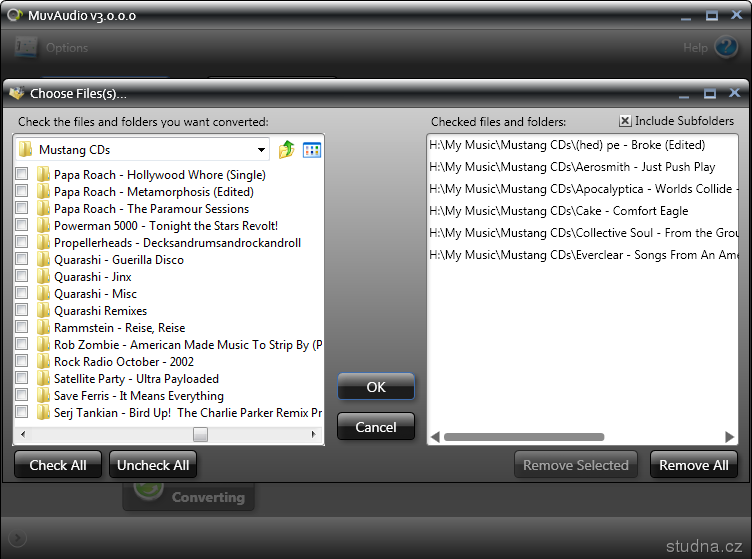This screenshot has width=752, height=559.
Task: Change the file list view mode icon
Action: pyautogui.click(x=312, y=150)
